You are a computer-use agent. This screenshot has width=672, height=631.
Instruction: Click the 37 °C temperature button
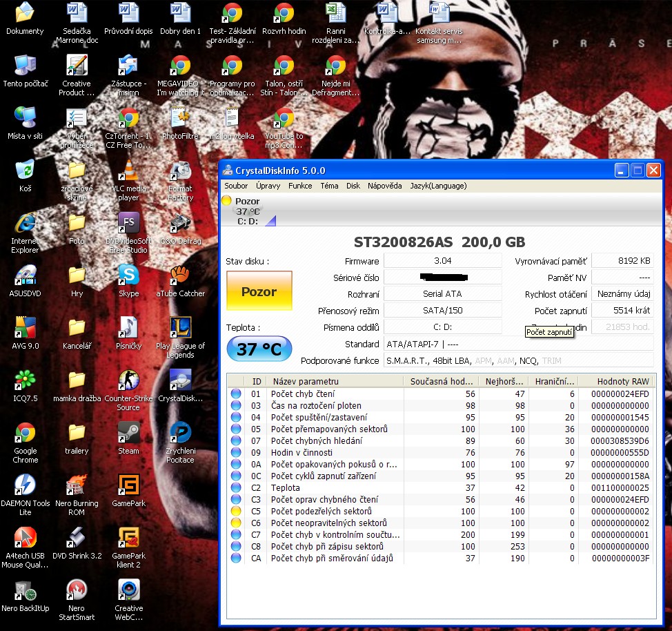(259, 349)
